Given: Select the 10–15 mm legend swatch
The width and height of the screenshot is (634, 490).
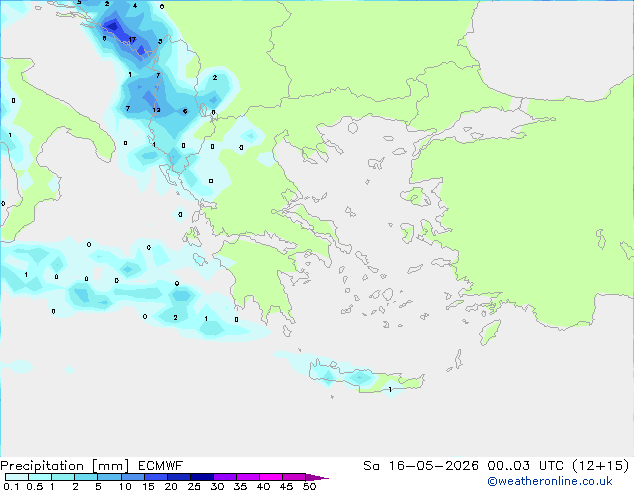Looking at the screenshot, I should (133, 477).
